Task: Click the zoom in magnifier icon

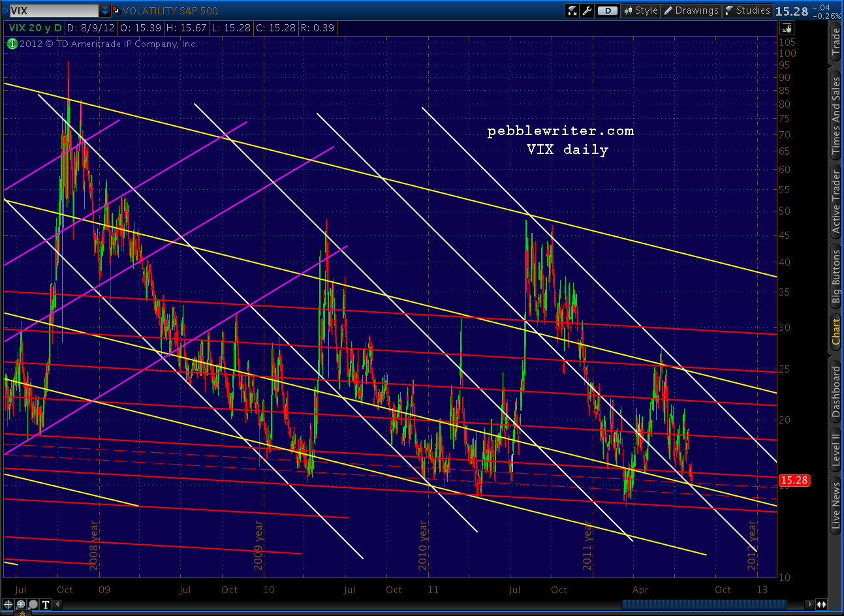Action: click(21, 604)
